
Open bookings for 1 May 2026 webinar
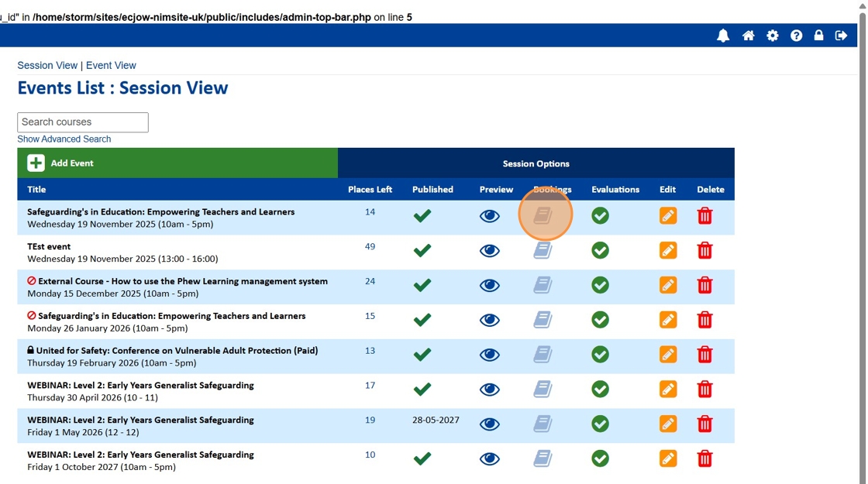click(542, 424)
